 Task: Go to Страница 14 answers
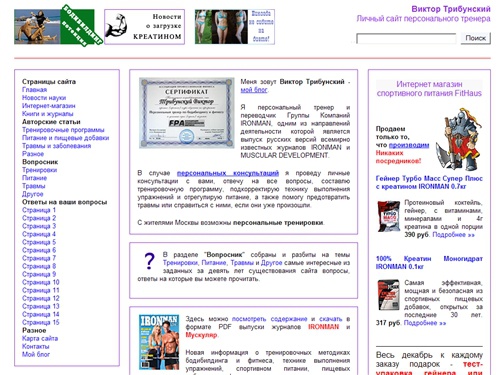point(41,314)
